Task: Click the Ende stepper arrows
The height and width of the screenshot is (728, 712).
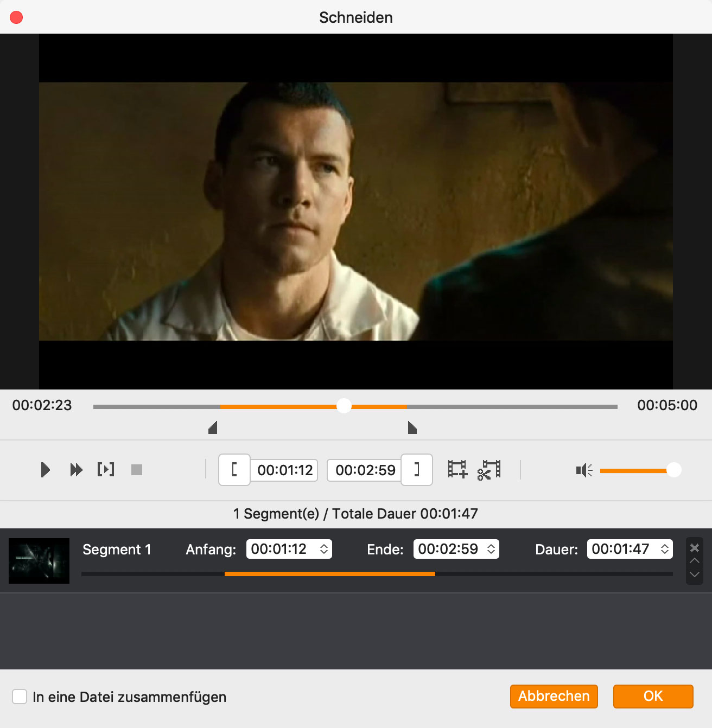Action: coord(491,549)
